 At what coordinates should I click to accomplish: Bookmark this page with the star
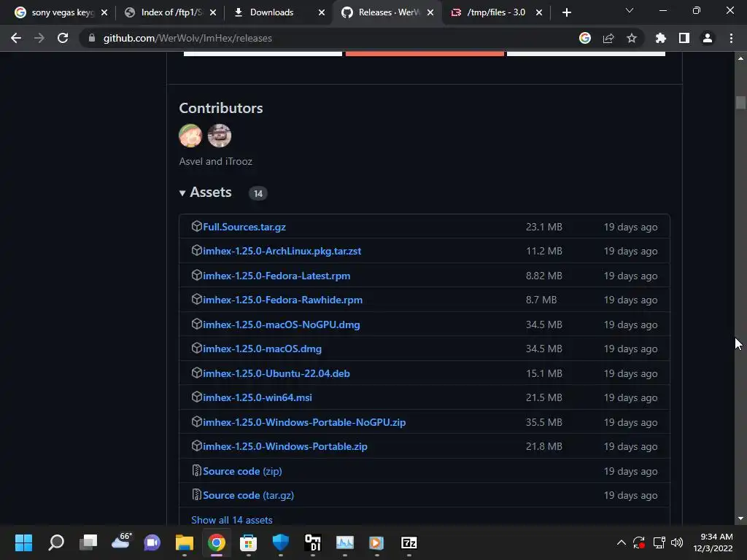632,38
